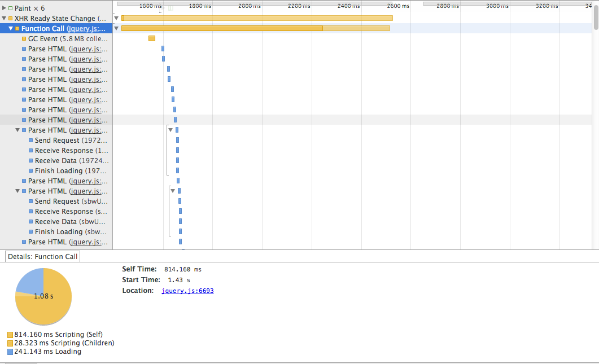Click the XHR Ready State Change timeline bar
The image size is (599, 364).
(x=257, y=18)
